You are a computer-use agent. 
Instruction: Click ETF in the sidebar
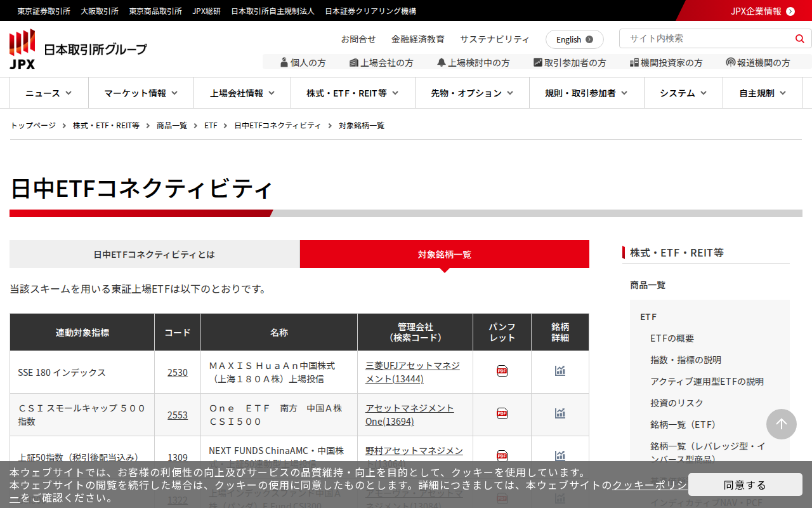(x=648, y=316)
